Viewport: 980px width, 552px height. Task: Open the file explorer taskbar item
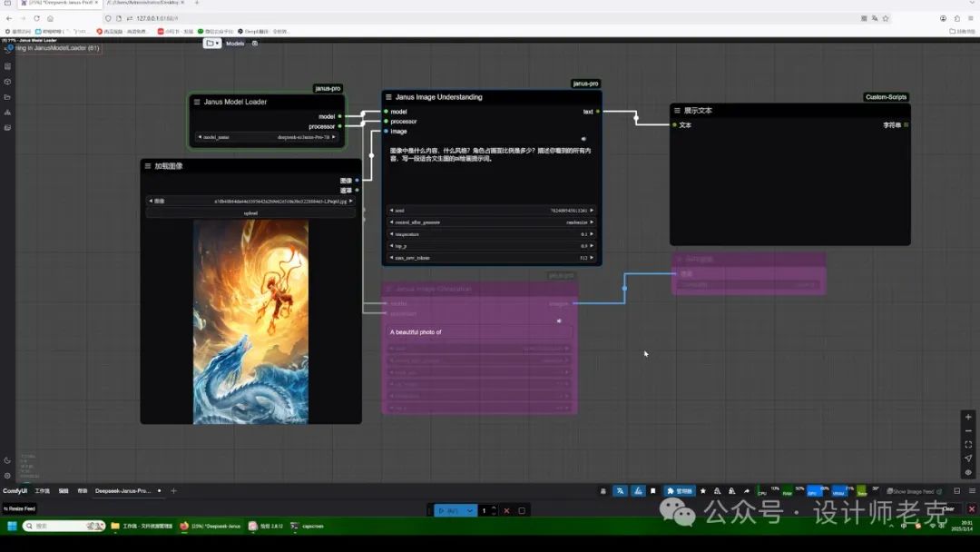coord(142,527)
